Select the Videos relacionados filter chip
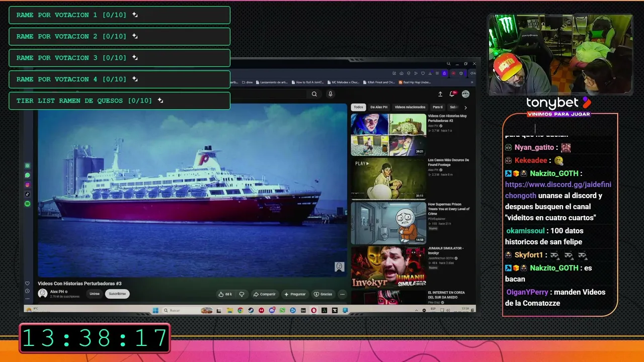This screenshot has width=644, height=362. click(x=410, y=107)
